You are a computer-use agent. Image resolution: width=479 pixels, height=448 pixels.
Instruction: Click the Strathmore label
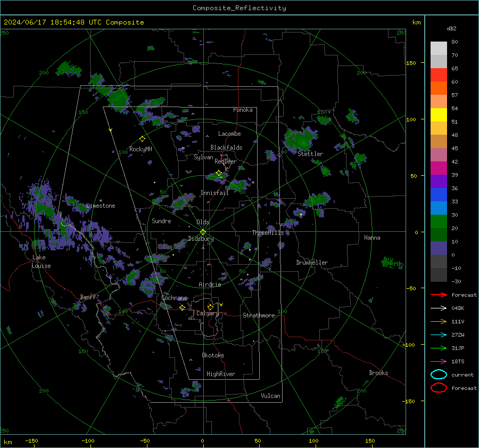click(x=259, y=315)
